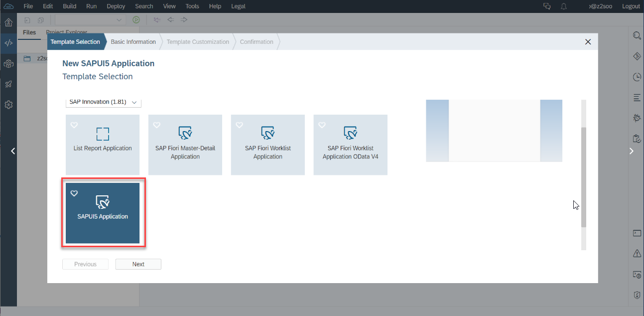644x316 pixels.
Task: Click the @z2soo user name
Action: coord(601,6)
